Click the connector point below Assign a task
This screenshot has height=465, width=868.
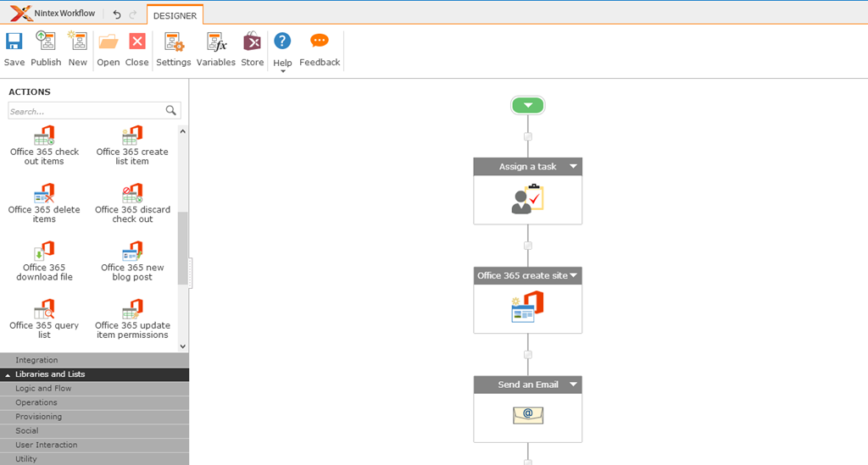click(528, 246)
